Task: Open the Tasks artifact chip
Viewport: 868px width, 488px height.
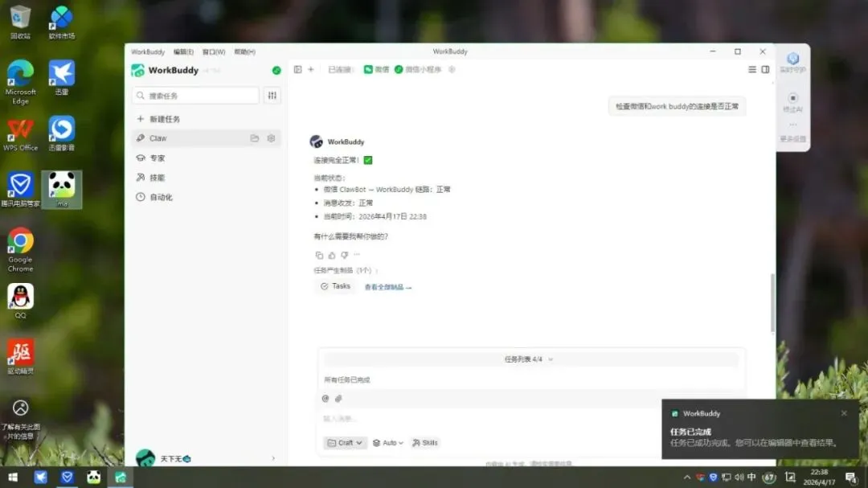Action: tap(335, 286)
